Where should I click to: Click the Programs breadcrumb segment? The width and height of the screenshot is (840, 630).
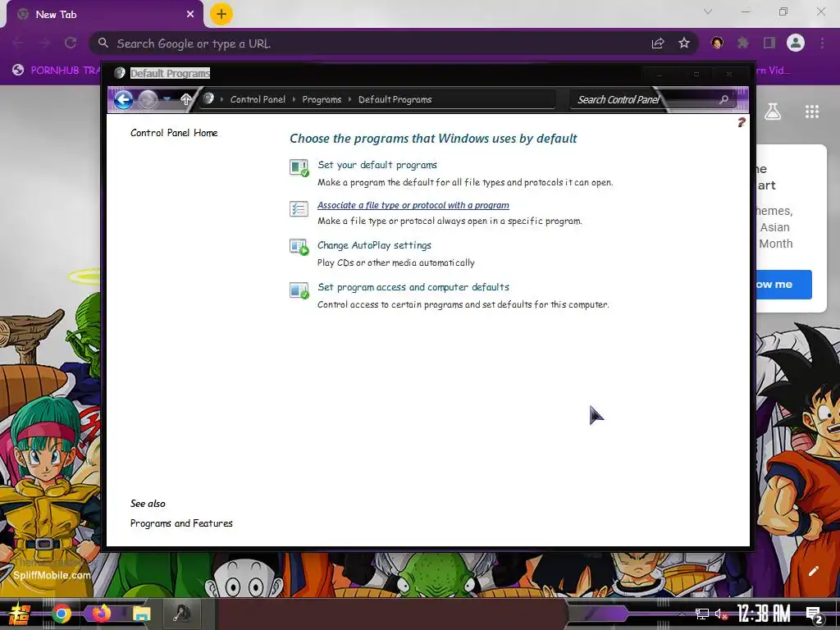pyautogui.click(x=322, y=99)
